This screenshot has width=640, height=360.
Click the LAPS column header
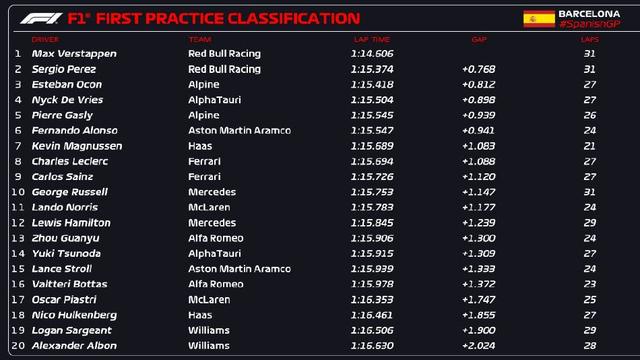point(590,40)
